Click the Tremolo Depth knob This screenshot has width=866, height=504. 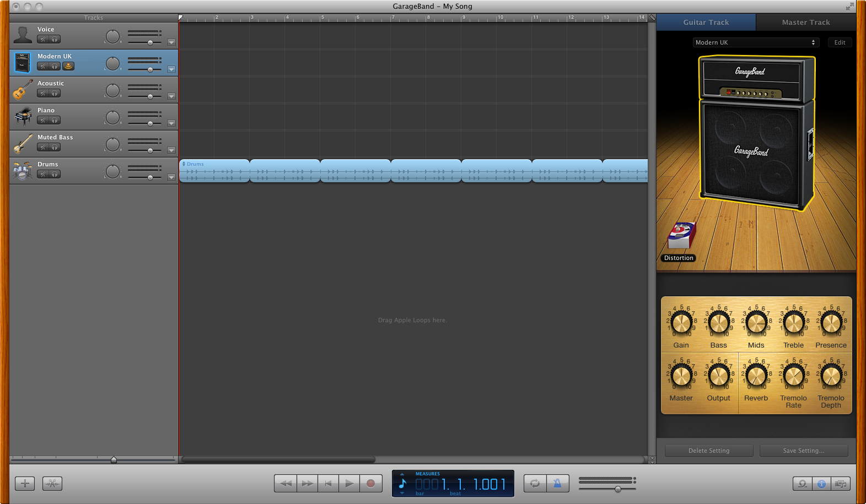pyautogui.click(x=831, y=376)
